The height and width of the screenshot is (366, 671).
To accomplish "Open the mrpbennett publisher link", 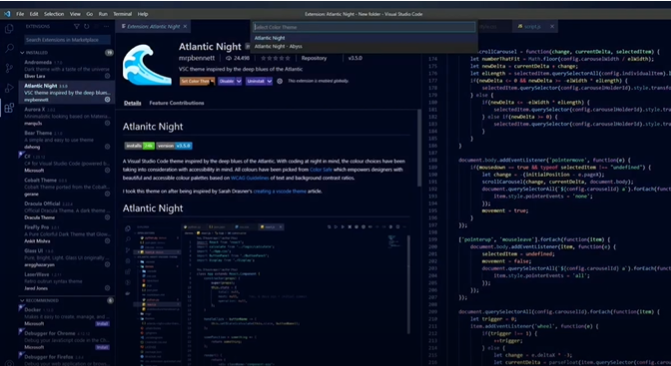I will (x=197, y=58).
